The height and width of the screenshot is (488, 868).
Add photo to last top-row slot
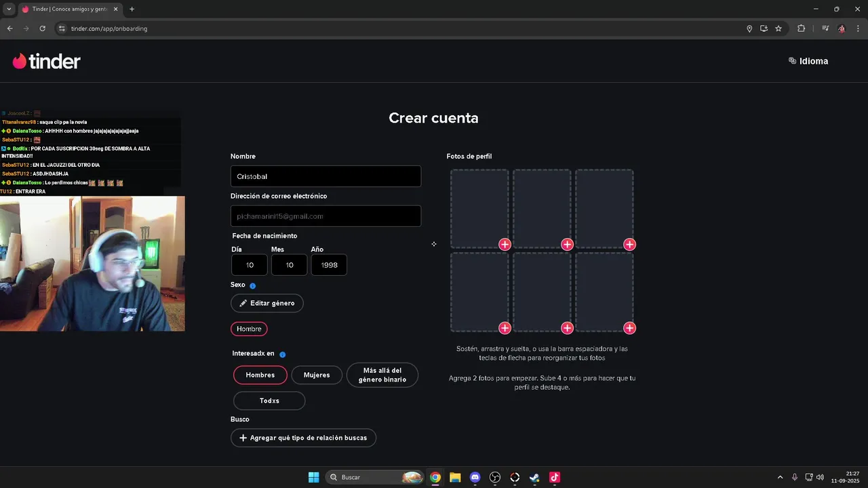(x=629, y=245)
